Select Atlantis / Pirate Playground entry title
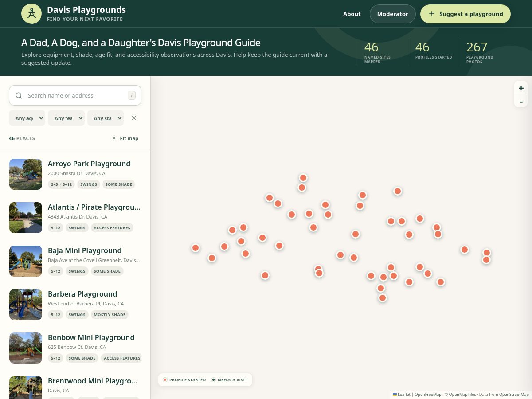 click(x=94, y=207)
